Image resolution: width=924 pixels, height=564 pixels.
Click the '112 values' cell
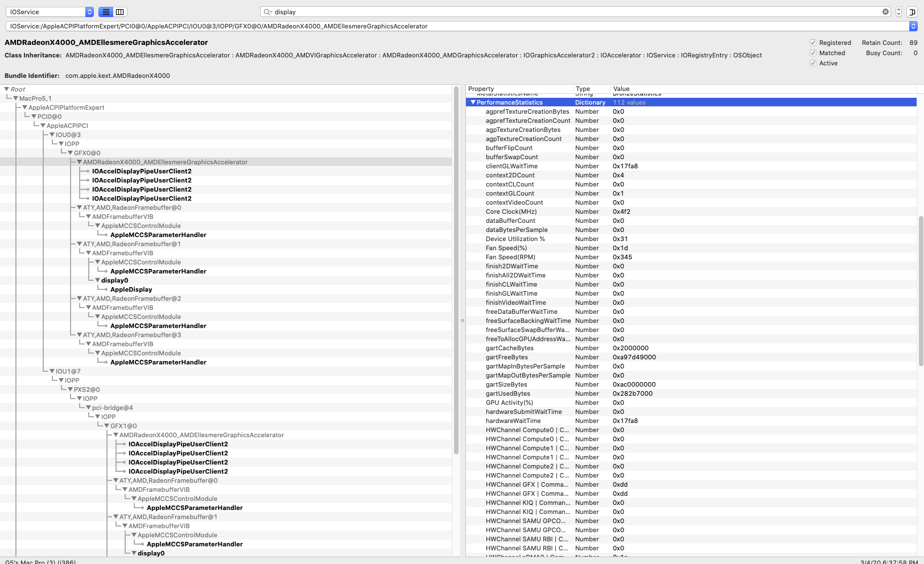[629, 102]
